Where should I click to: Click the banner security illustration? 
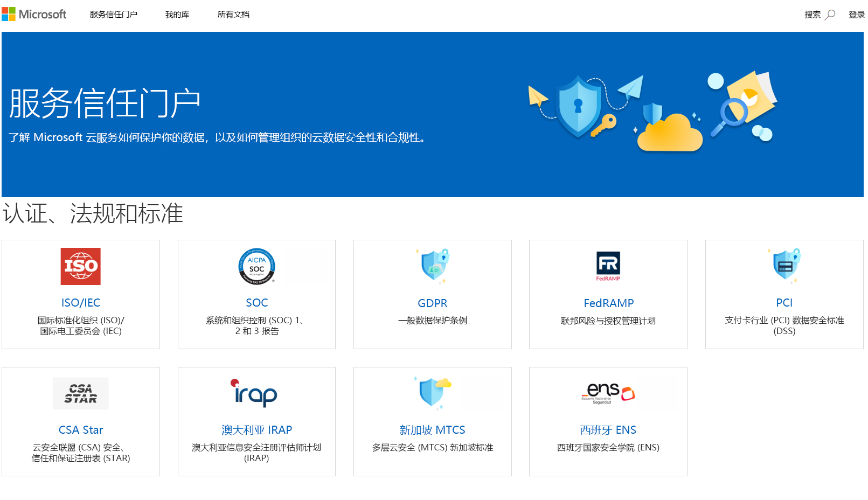[x=652, y=112]
